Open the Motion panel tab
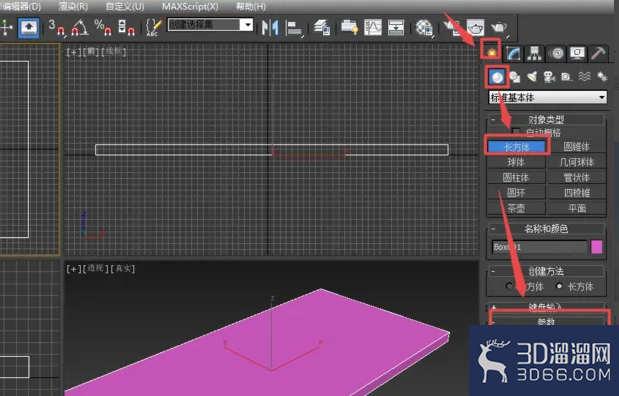619x396 pixels. pyautogui.click(x=556, y=53)
